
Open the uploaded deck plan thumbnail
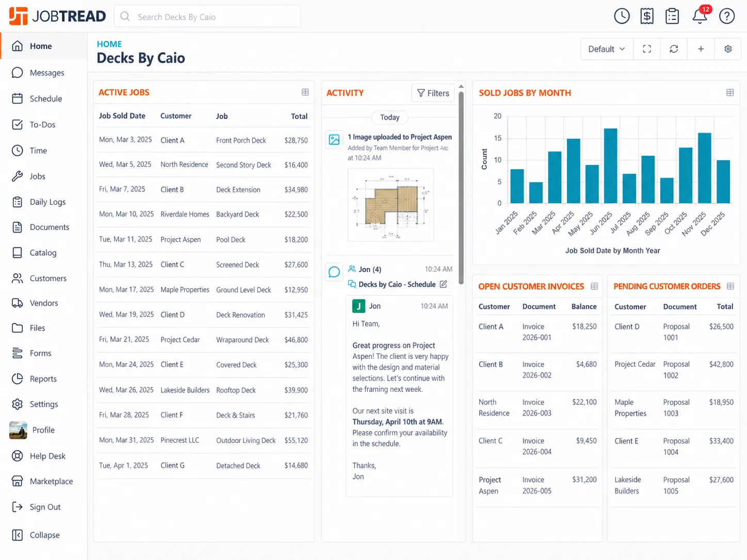[x=391, y=205]
